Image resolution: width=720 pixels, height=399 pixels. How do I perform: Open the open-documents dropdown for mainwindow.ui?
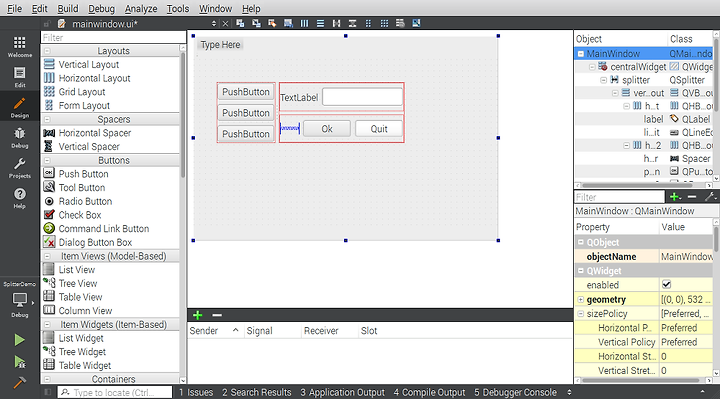tap(214, 24)
